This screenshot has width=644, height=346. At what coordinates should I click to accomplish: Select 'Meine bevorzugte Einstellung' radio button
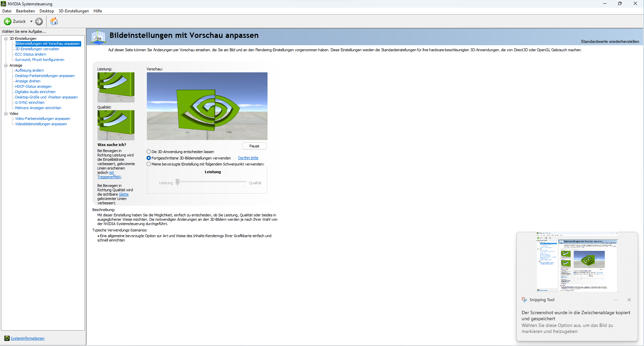pos(149,164)
